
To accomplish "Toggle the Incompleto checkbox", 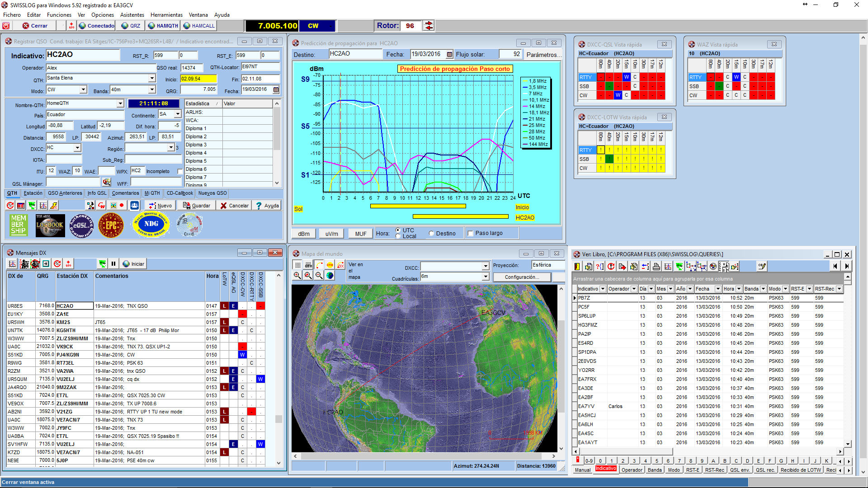I will tap(180, 172).
